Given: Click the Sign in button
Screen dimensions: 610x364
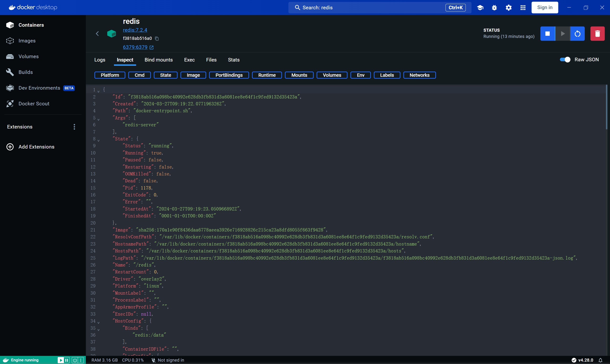Looking at the screenshot, I should pyautogui.click(x=545, y=7).
